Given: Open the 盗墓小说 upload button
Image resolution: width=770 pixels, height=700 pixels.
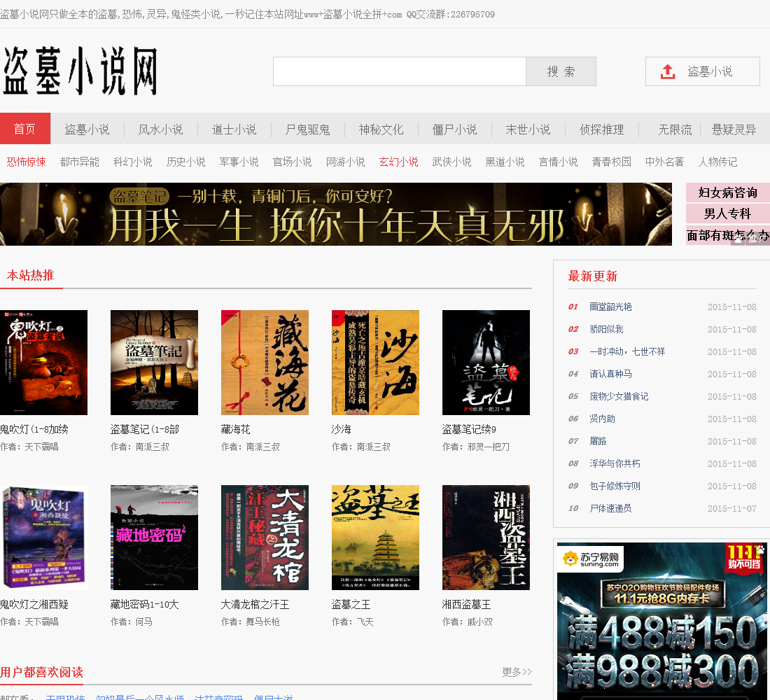Looking at the screenshot, I should pos(702,71).
